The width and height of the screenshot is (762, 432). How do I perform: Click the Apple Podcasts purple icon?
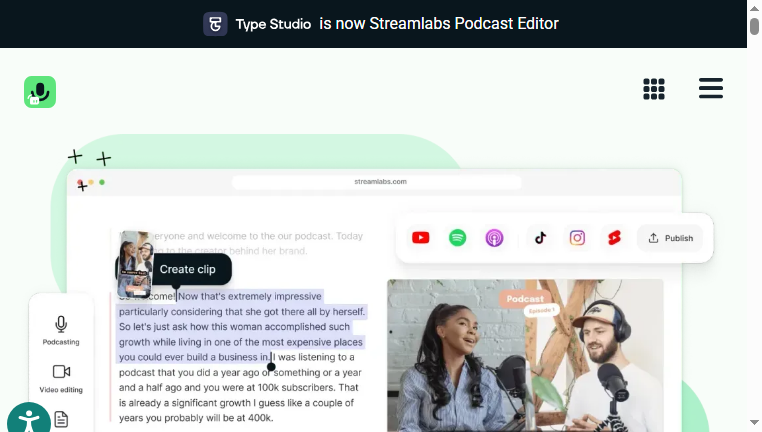(x=494, y=238)
